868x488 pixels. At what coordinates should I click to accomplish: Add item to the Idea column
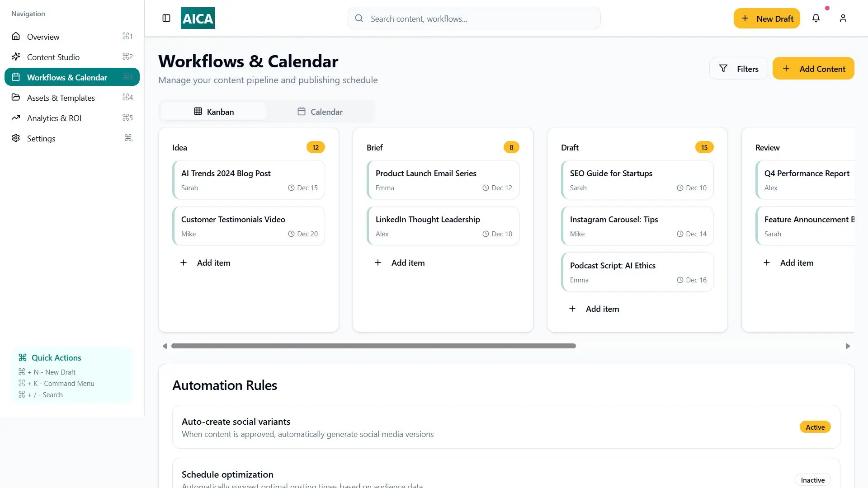click(x=249, y=263)
